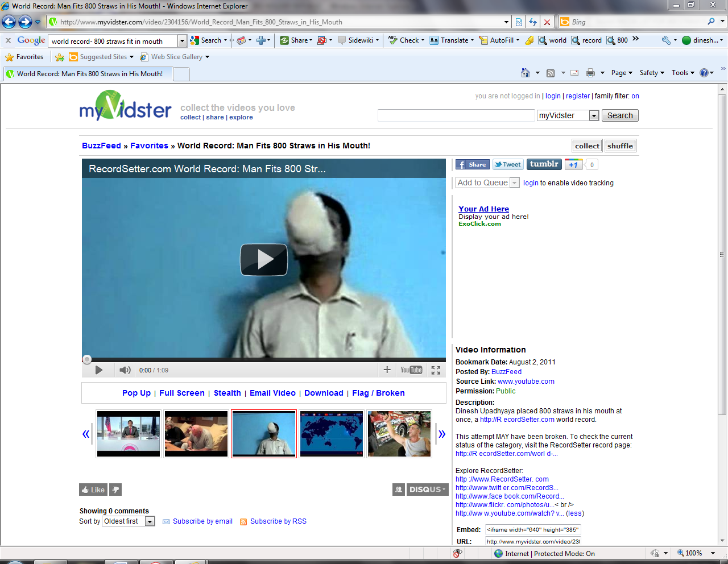Toggle family filter 'on' link
The height and width of the screenshot is (564, 728).
(x=635, y=96)
